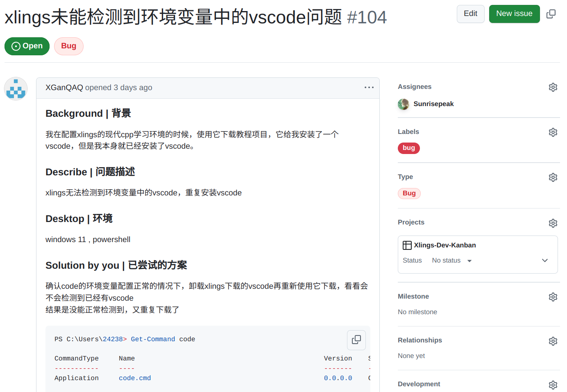Click the Milestone section heading

pyautogui.click(x=413, y=297)
